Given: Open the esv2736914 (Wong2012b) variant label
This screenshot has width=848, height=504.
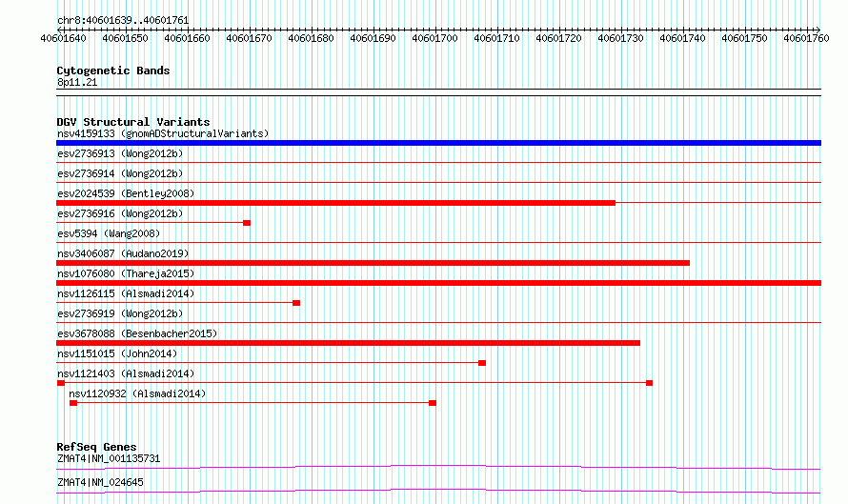Looking at the screenshot, I should click(x=120, y=173).
